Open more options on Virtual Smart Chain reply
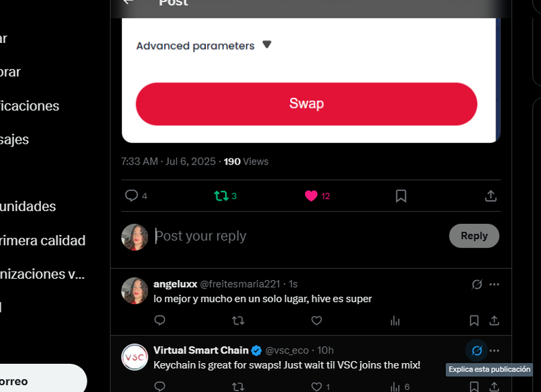This screenshot has width=541, height=392. click(495, 350)
